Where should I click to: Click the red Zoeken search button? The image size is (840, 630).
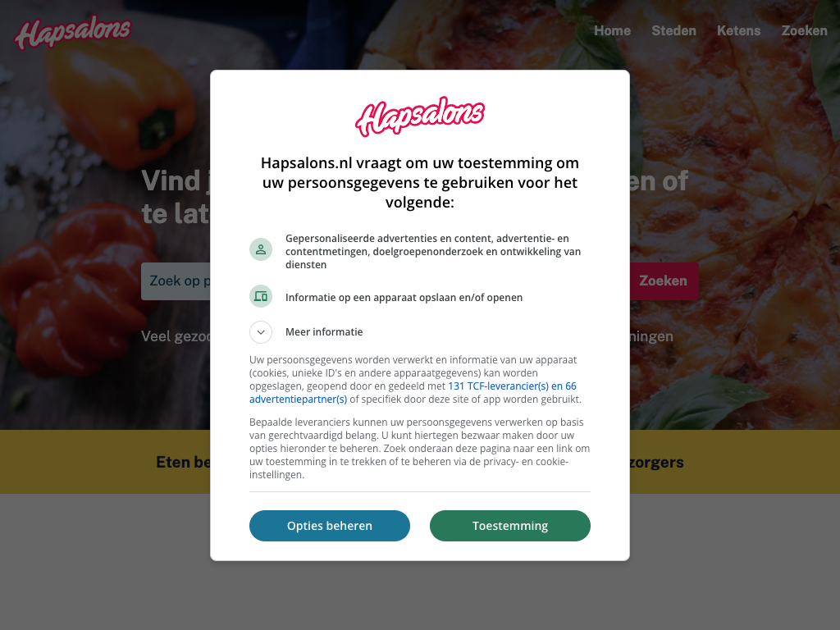click(664, 281)
